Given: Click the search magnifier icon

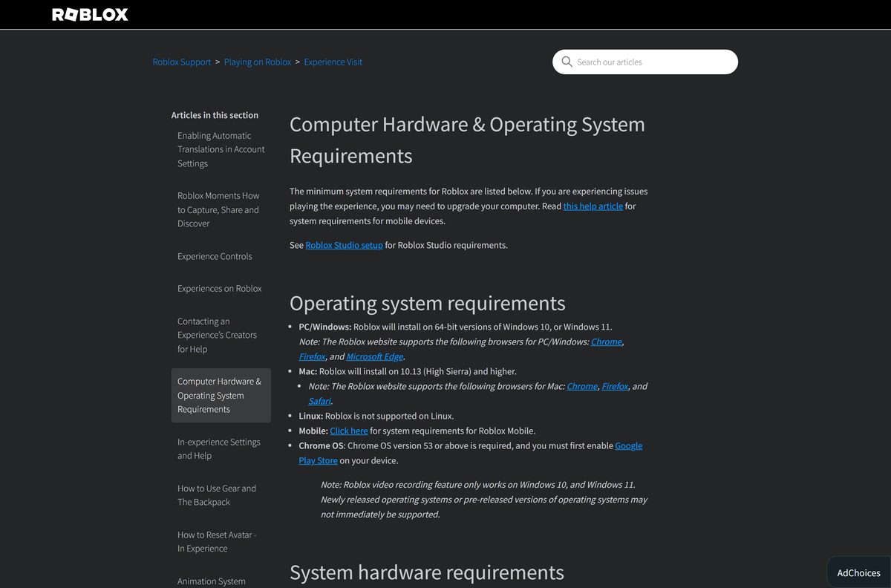Looking at the screenshot, I should click(x=567, y=62).
